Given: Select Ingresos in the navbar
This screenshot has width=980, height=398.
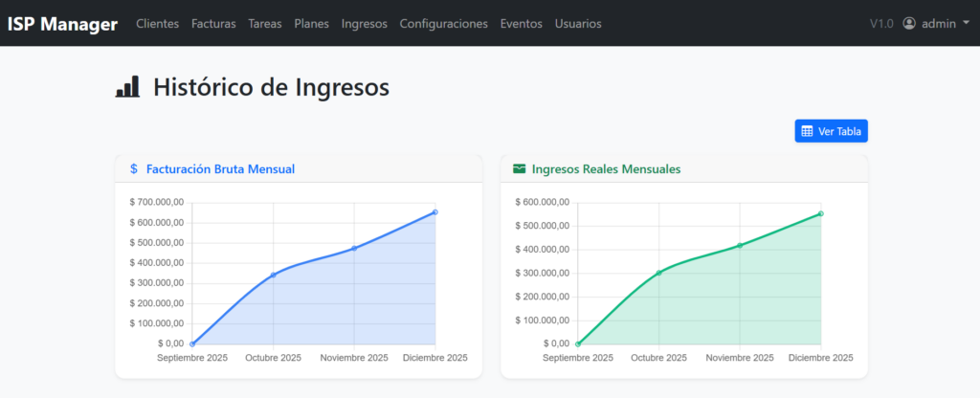Looking at the screenshot, I should (365, 24).
